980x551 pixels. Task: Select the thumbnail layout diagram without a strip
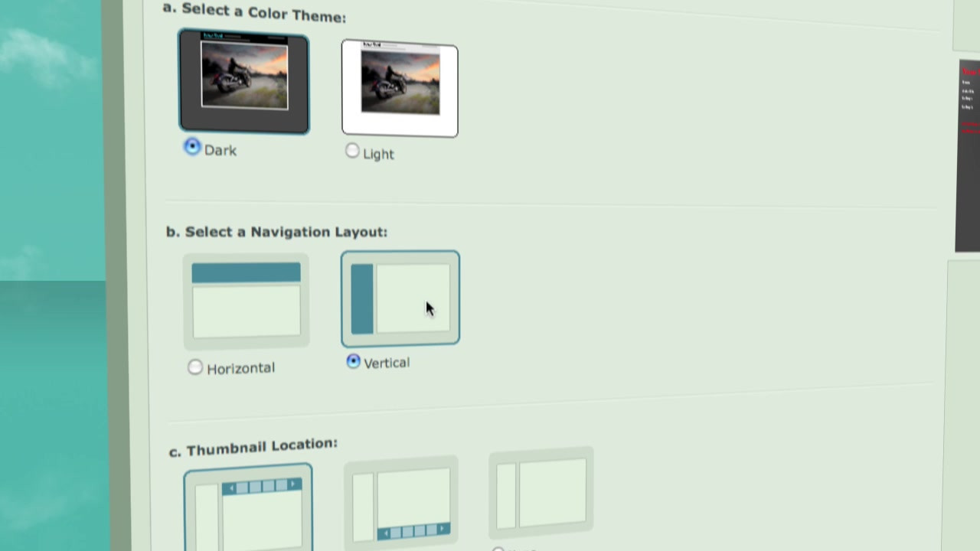541,492
